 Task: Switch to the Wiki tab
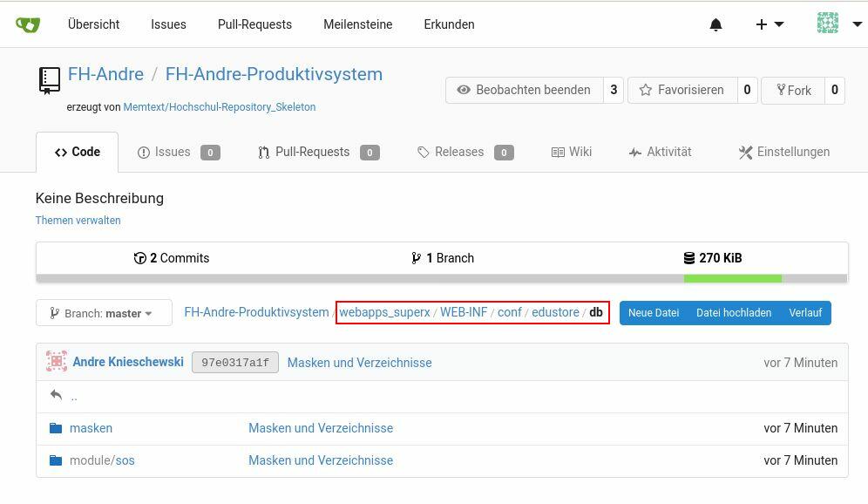pos(572,152)
